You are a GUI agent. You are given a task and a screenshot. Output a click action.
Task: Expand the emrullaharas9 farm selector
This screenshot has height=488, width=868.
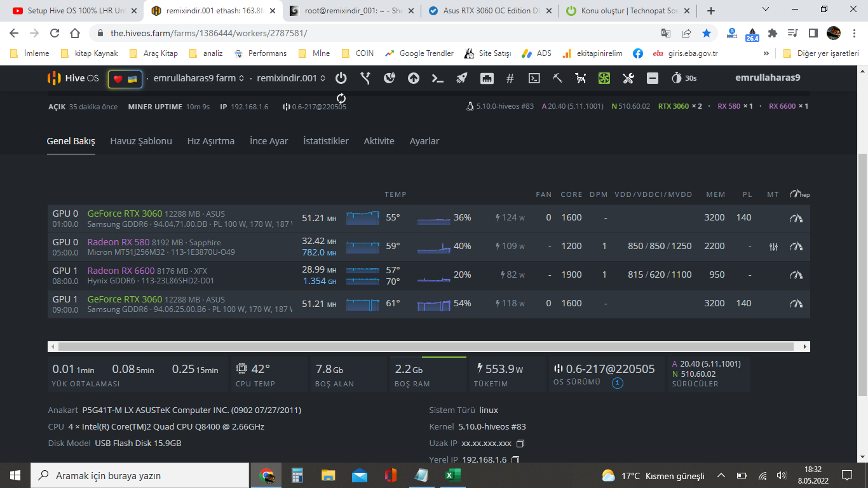199,78
